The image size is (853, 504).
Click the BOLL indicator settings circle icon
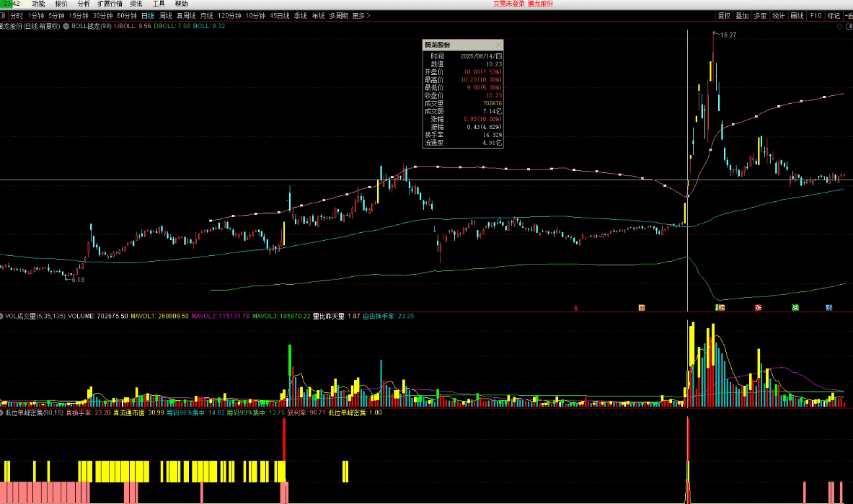pyautogui.click(x=66, y=26)
